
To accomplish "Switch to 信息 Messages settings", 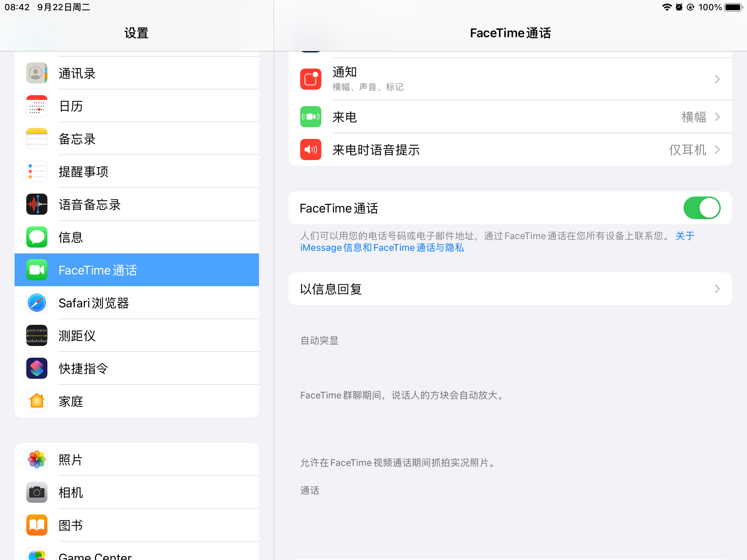I will [x=137, y=237].
